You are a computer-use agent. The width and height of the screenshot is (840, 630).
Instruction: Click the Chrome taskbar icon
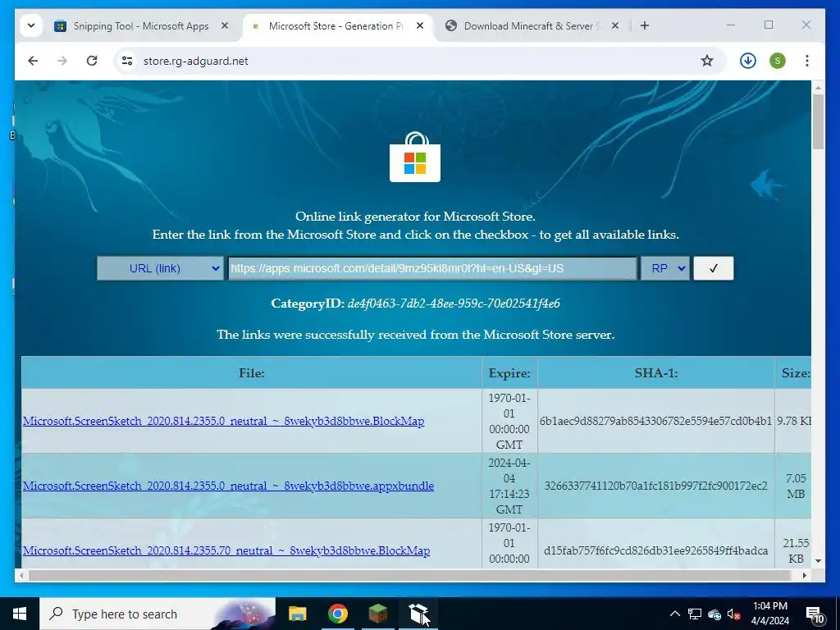tap(337, 614)
